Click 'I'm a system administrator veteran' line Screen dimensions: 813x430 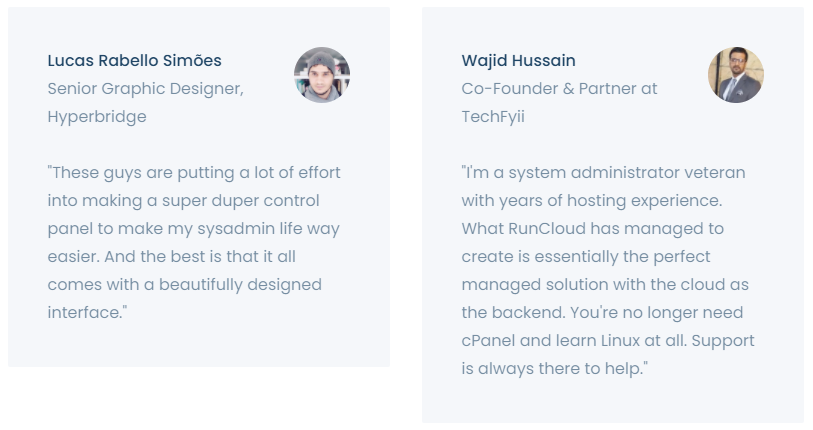pyautogui.click(x=604, y=173)
